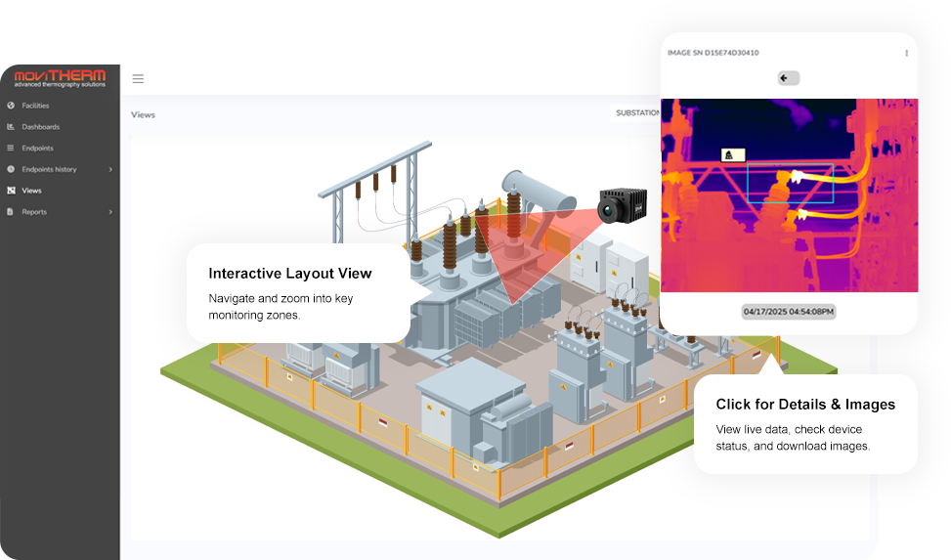
Task: Go to the Dashboards menu item
Action: pyautogui.click(x=40, y=127)
